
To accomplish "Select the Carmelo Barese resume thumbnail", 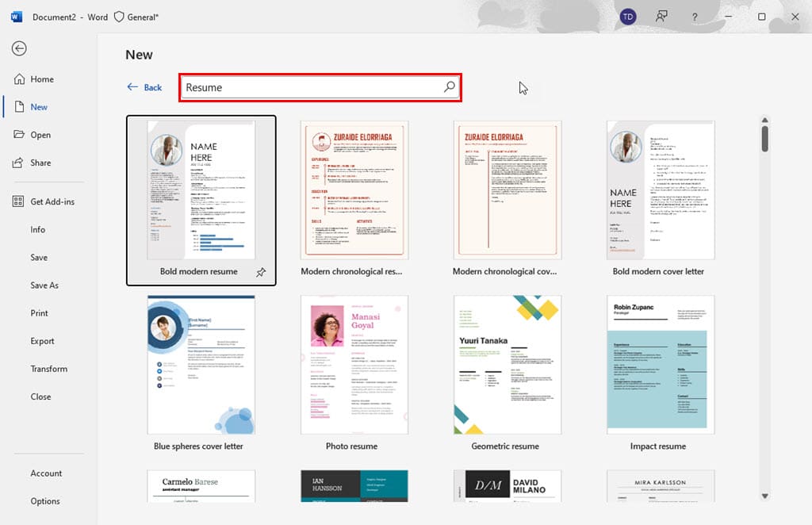I will (x=201, y=486).
